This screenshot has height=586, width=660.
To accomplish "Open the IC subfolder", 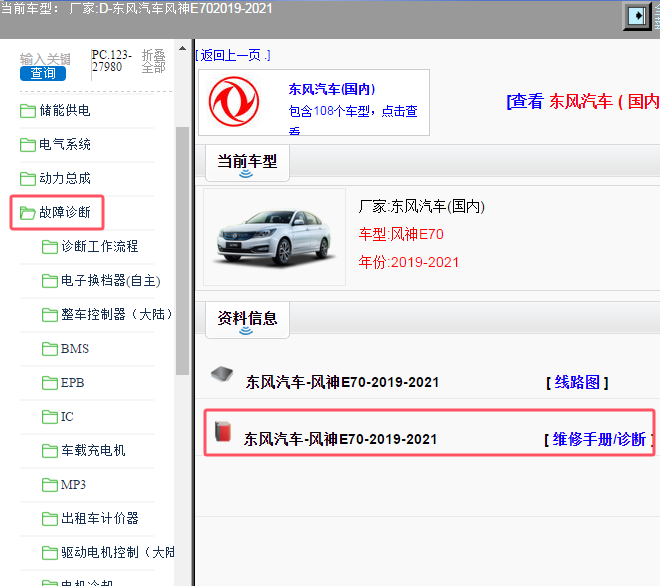I will pyautogui.click(x=67, y=416).
